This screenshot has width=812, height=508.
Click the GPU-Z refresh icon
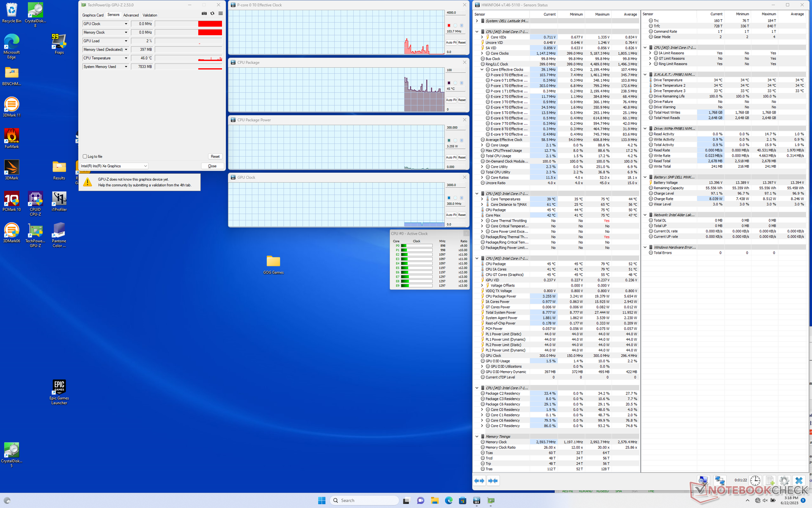tap(212, 14)
